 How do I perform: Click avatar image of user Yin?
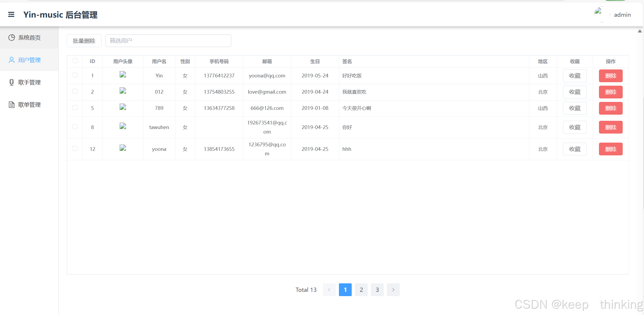point(123,75)
